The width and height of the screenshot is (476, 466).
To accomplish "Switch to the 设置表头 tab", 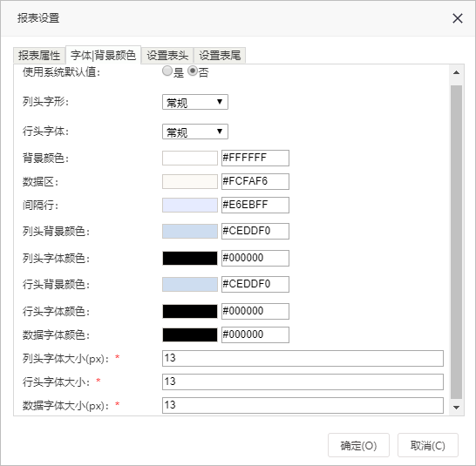I will click(167, 56).
